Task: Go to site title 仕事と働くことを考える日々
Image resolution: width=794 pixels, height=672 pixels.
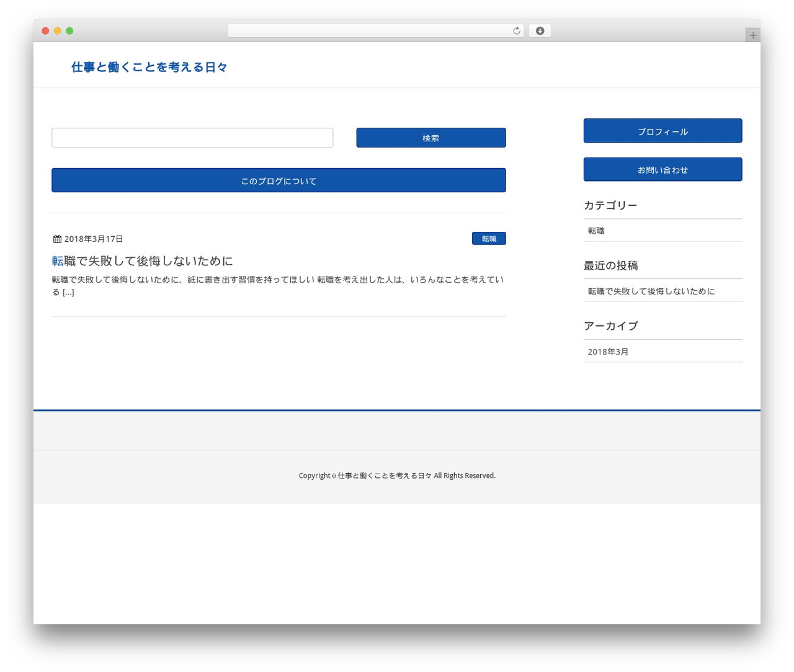Action: click(149, 67)
